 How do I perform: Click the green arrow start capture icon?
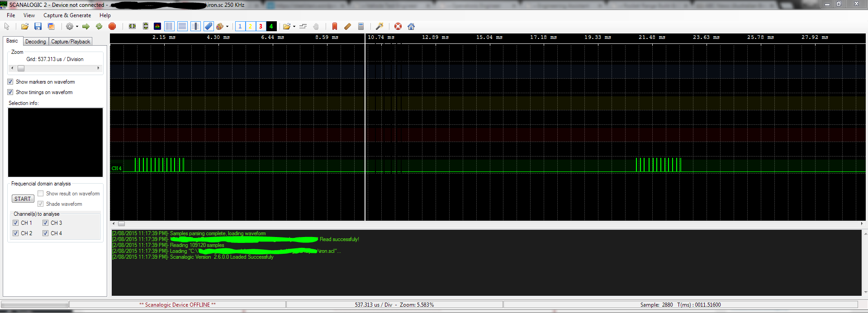tap(85, 27)
